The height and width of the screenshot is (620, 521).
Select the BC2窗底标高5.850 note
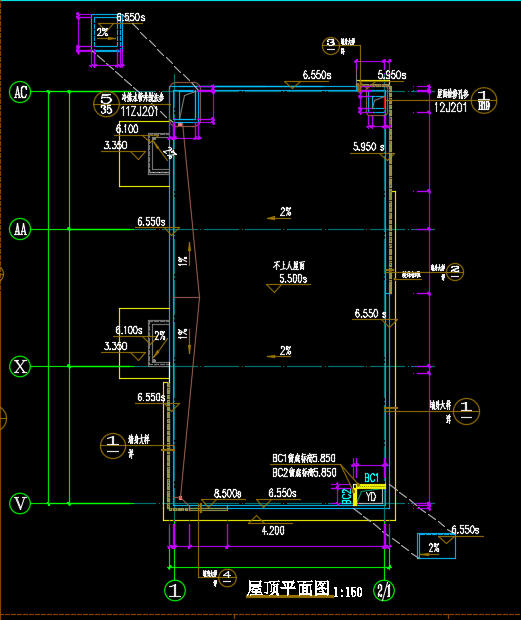pos(304,473)
